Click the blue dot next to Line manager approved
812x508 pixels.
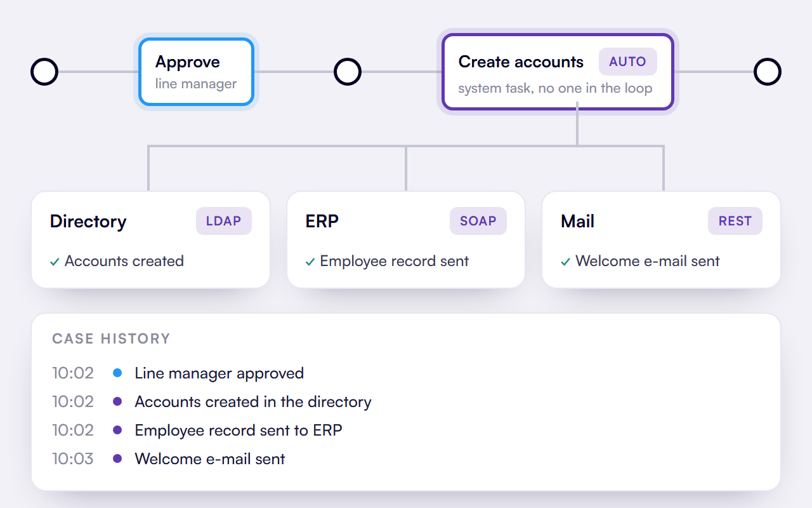click(117, 373)
